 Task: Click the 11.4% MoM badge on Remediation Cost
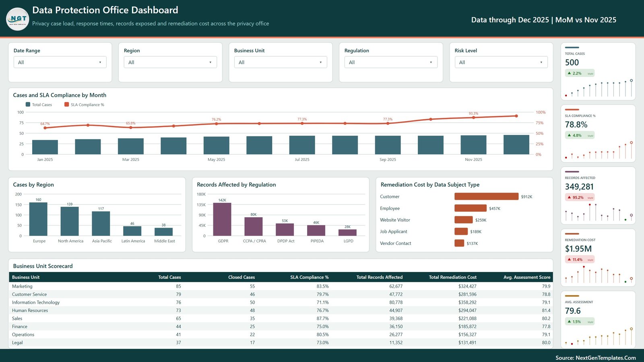(x=580, y=259)
